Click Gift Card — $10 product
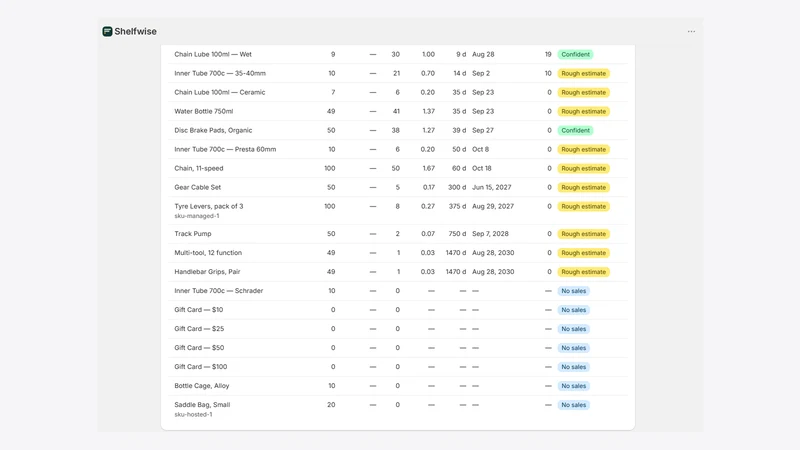The width and height of the screenshot is (800, 450). point(198,310)
